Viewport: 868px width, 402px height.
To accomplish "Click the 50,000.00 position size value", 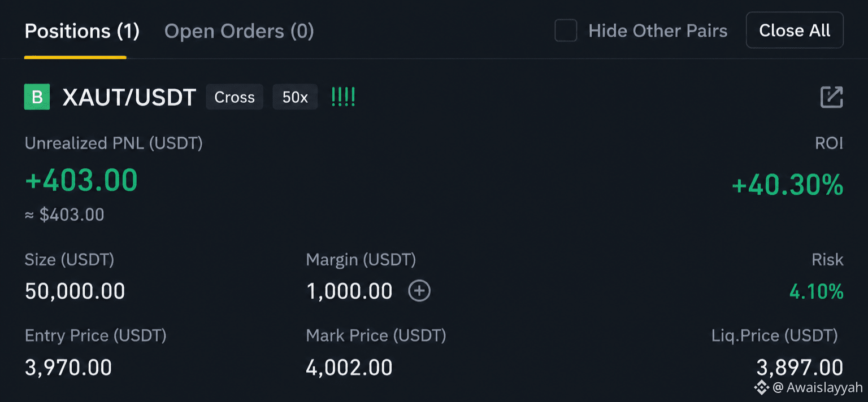I will point(75,291).
